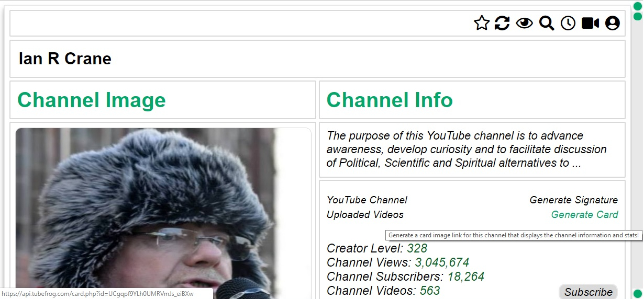Click Creator Level value 328
Screen dimensions: 644x299
click(417, 248)
